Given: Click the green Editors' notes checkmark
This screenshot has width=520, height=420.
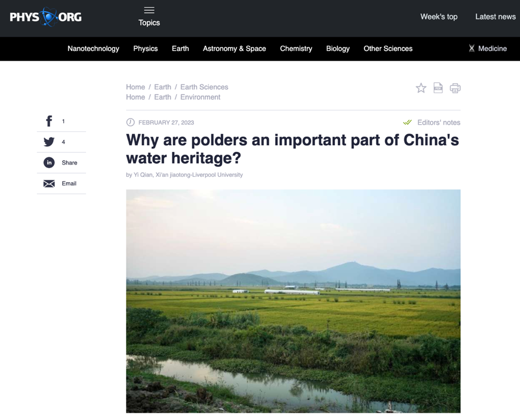Looking at the screenshot, I should [408, 122].
